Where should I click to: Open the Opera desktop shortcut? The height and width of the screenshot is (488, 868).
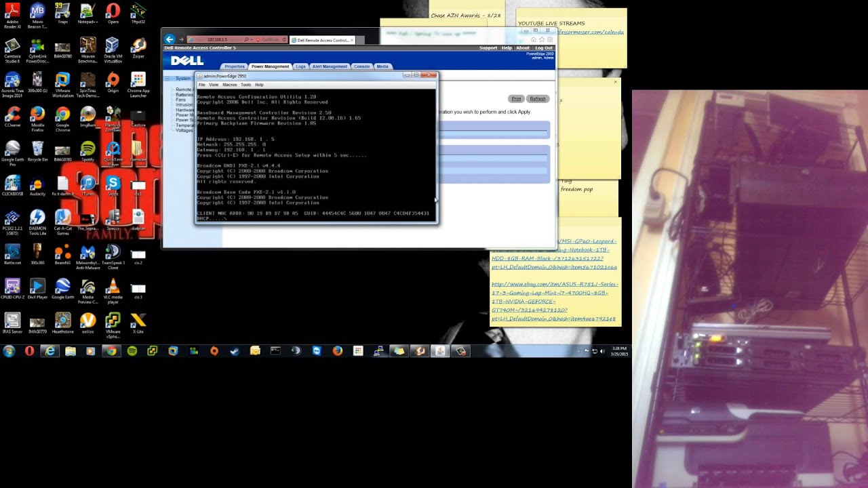(113, 14)
